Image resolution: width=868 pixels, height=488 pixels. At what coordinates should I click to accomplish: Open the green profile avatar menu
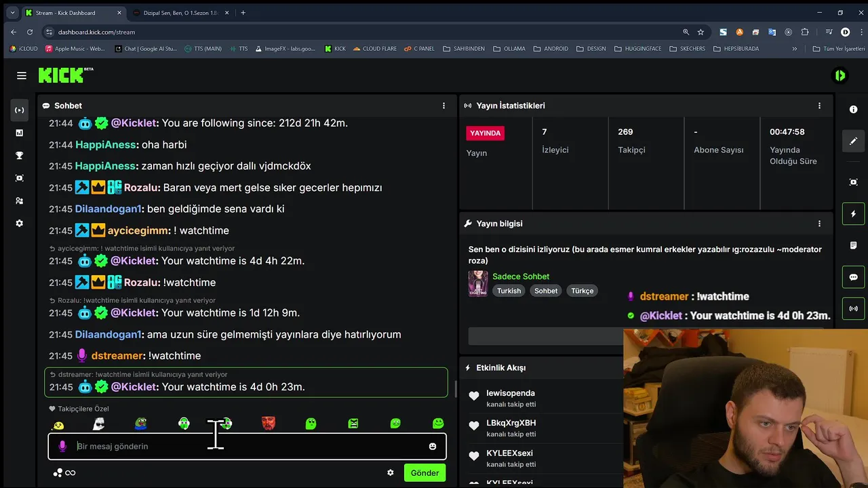tap(840, 75)
